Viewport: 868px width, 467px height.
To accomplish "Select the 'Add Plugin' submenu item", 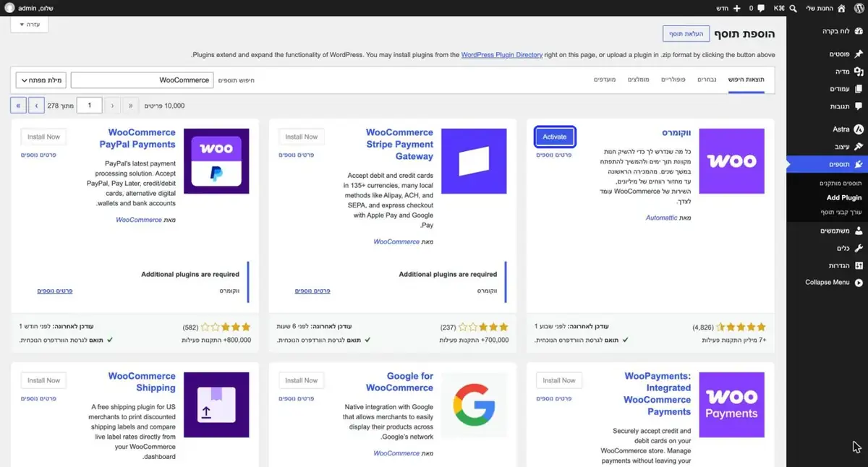I will point(844,197).
